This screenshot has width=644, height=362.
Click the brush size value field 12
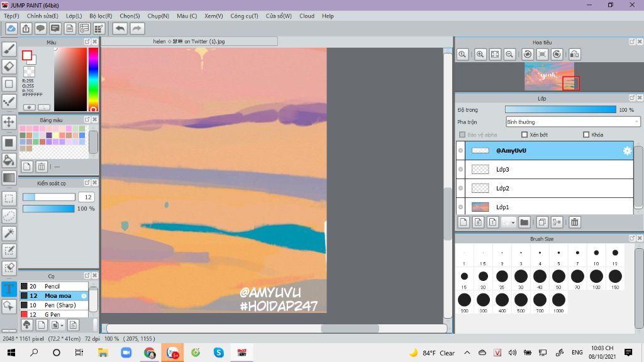coord(87,197)
